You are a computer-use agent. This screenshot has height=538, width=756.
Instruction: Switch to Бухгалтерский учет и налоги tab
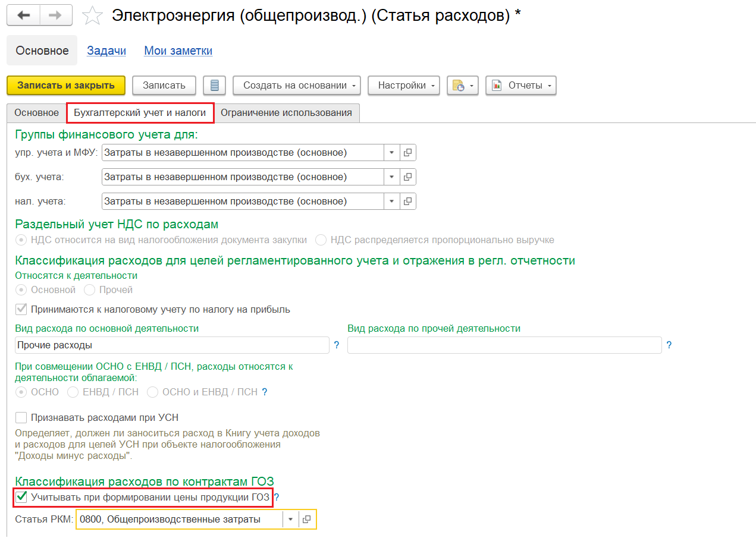tap(140, 112)
